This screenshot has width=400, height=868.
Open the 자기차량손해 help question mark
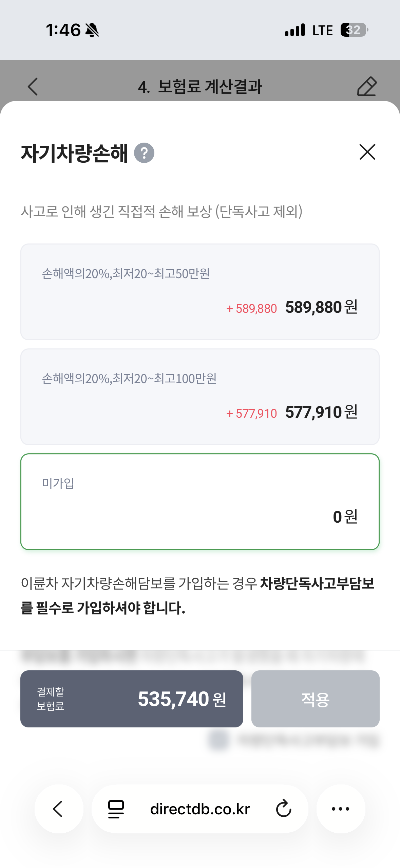(144, 153)
